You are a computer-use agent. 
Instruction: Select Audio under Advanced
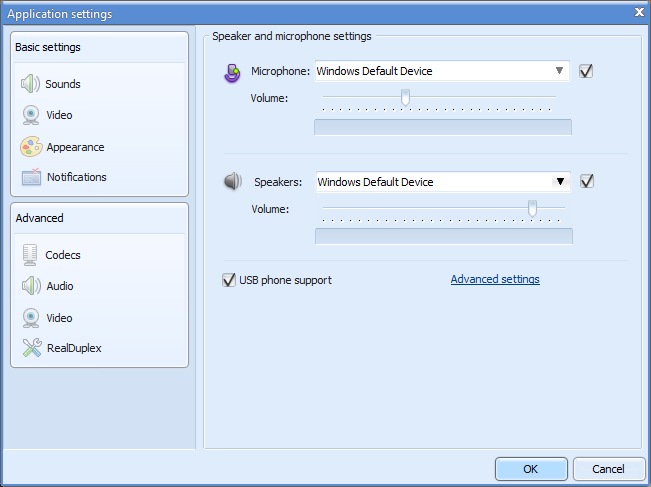pos(60,286)
